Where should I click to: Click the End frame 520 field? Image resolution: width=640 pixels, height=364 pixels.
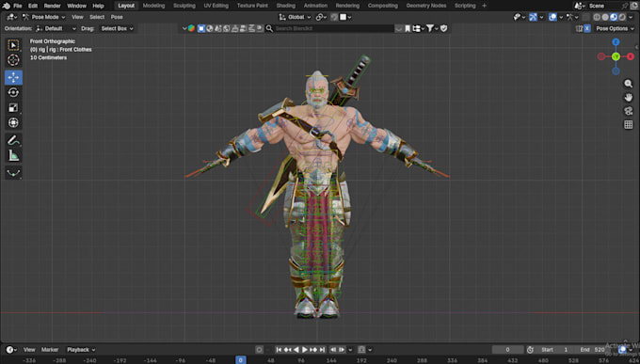pos(592,350)
